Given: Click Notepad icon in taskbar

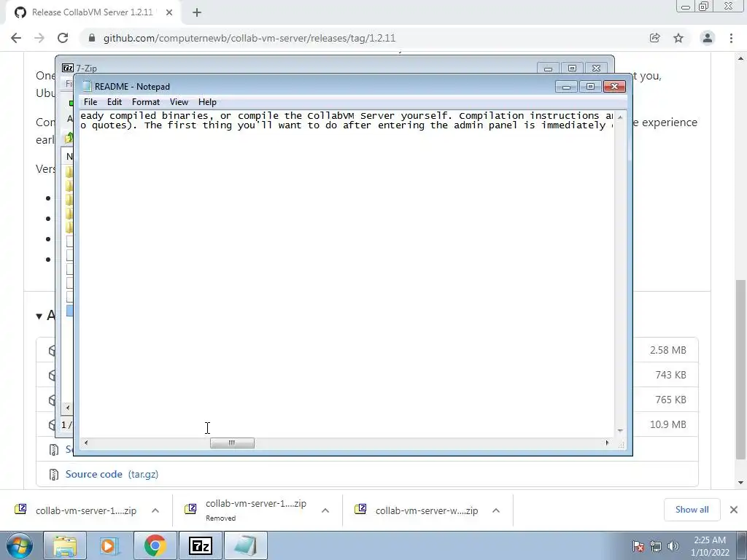Looking at the screenshot, I should coord(245,545).
